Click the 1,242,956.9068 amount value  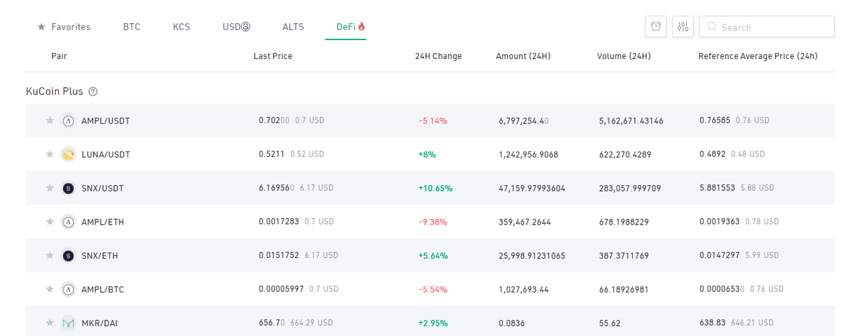[x=528, y=155]
